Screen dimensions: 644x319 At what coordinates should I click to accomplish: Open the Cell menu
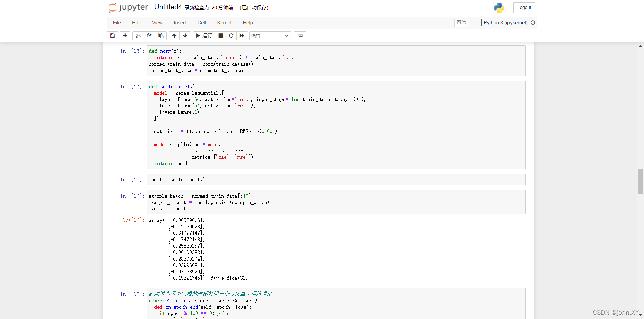(x=202, y=23)
